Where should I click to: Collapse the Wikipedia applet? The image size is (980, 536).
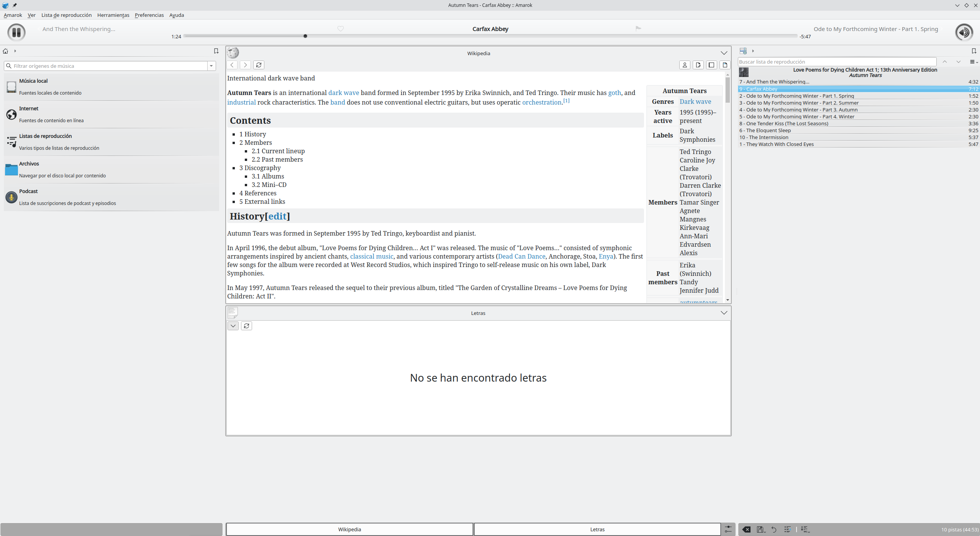click(724, 53)
